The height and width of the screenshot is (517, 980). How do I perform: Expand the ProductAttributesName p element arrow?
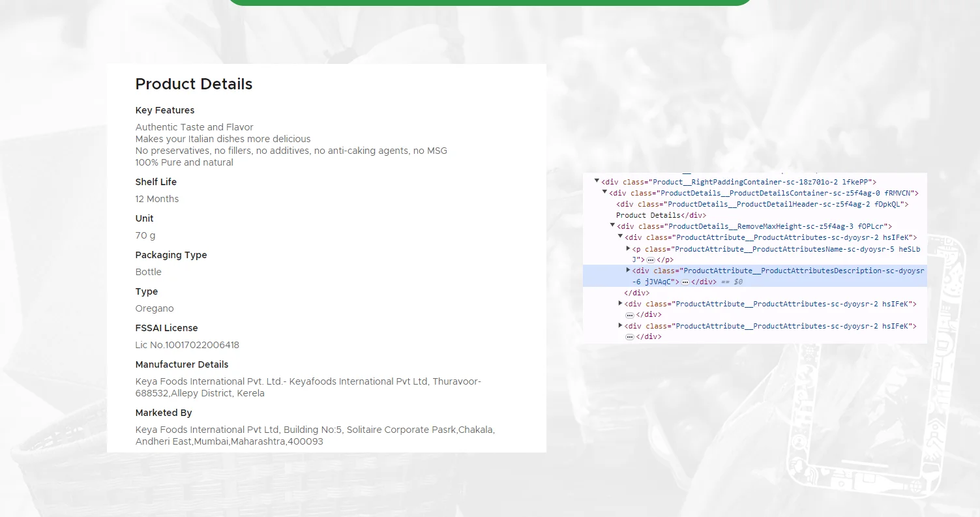coord(629,248)
